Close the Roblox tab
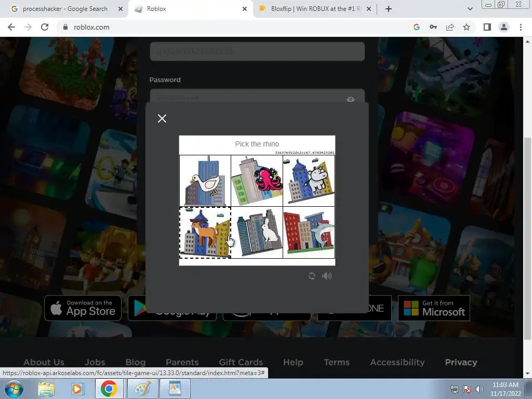This screenshot has height=399, width=532. point(245,9)
